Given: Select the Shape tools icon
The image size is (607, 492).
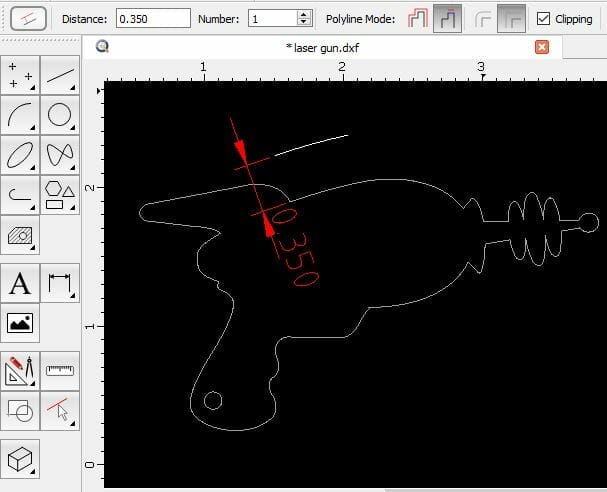Looking at the screenshot, I should [x=60, y=195].
